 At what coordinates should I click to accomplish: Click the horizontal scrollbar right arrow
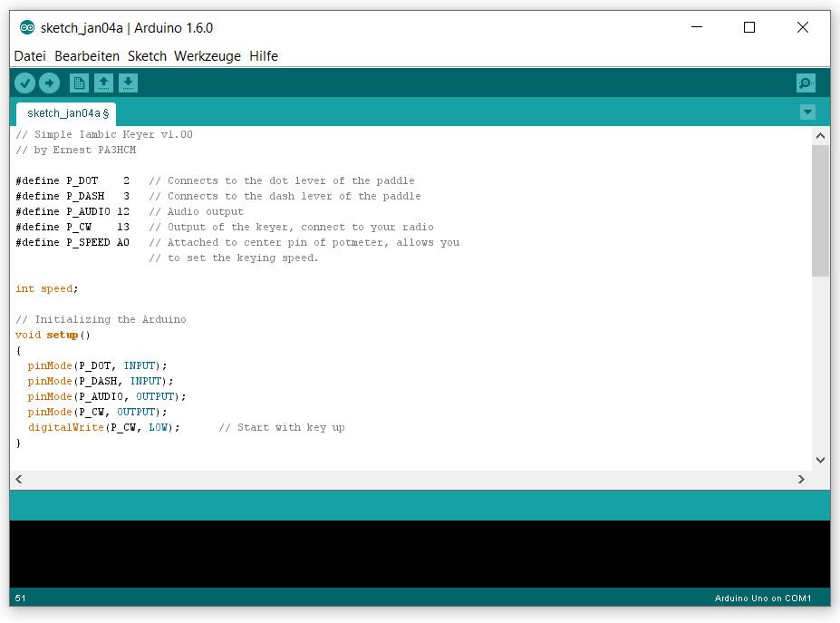tap(801, 480)
